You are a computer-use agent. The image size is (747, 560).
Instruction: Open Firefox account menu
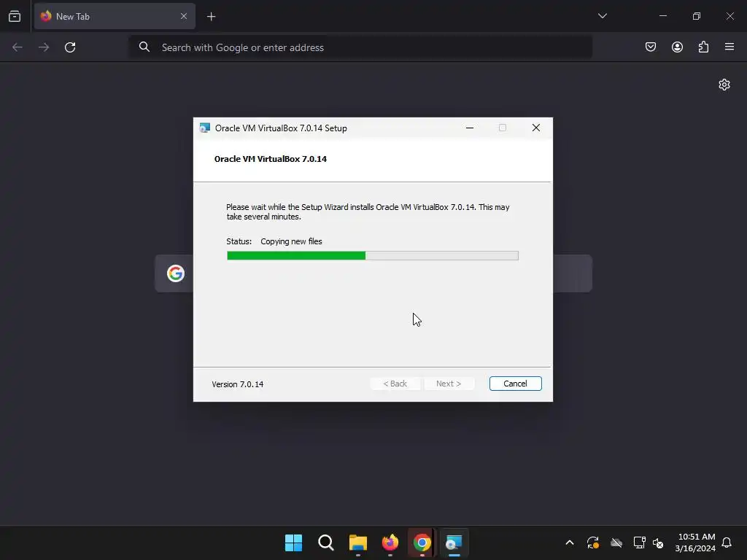677,47
